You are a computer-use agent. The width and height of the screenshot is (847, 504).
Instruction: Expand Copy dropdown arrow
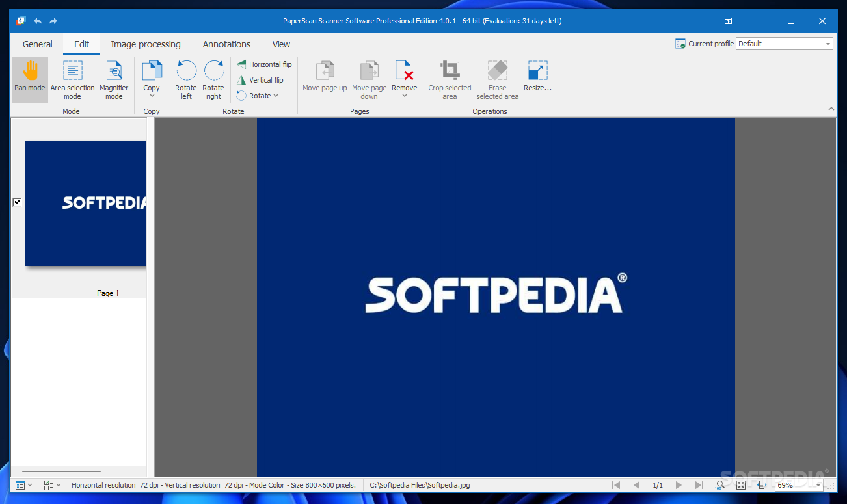point(152,96)
